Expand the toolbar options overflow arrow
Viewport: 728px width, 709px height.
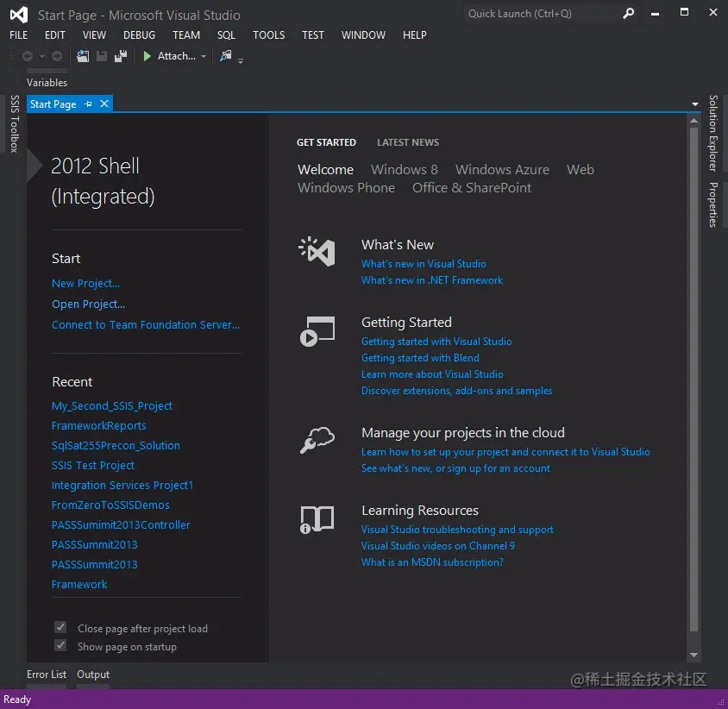tap(241, 60)
